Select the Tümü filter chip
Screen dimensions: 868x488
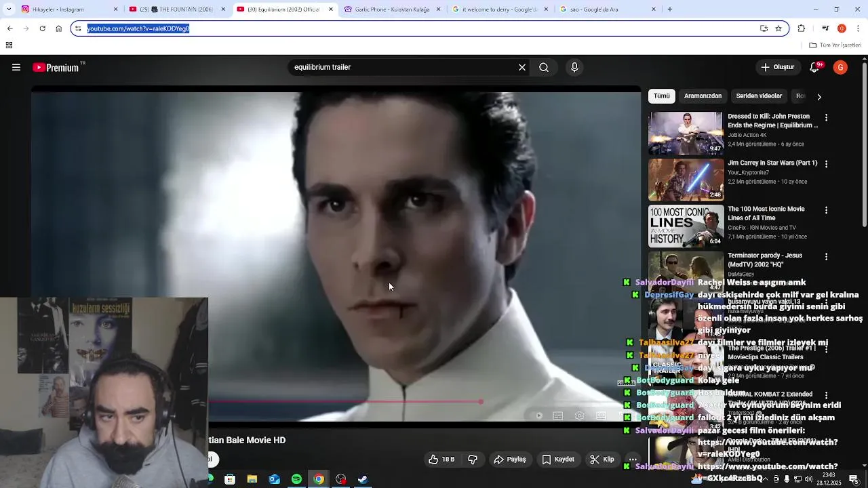pos(662,96)
